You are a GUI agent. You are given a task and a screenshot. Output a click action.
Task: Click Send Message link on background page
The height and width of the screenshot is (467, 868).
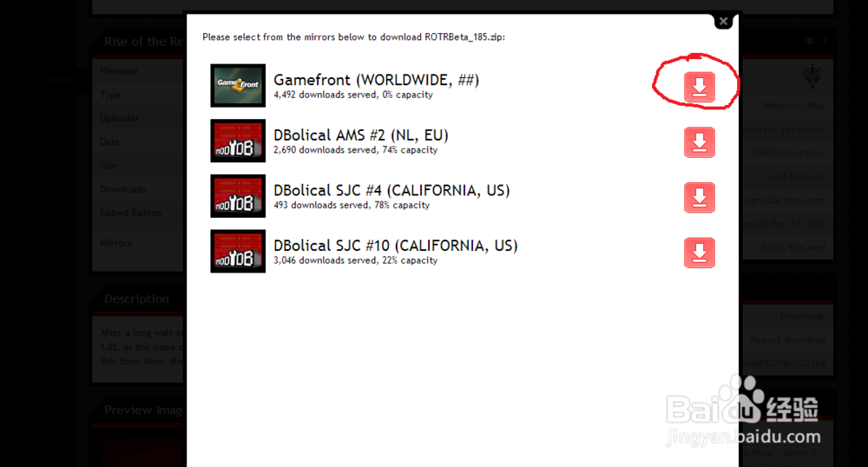pyautogui.click(x=794, y=176)
